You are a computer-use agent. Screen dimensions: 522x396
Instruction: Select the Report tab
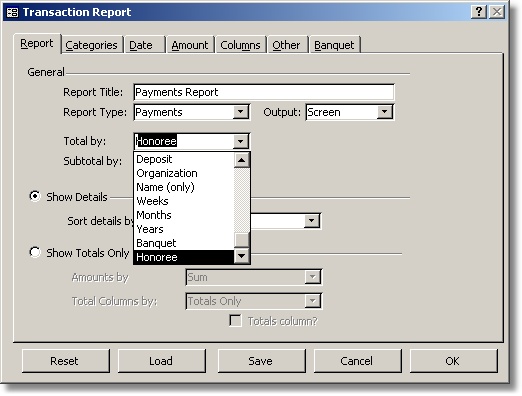(37, 43)
